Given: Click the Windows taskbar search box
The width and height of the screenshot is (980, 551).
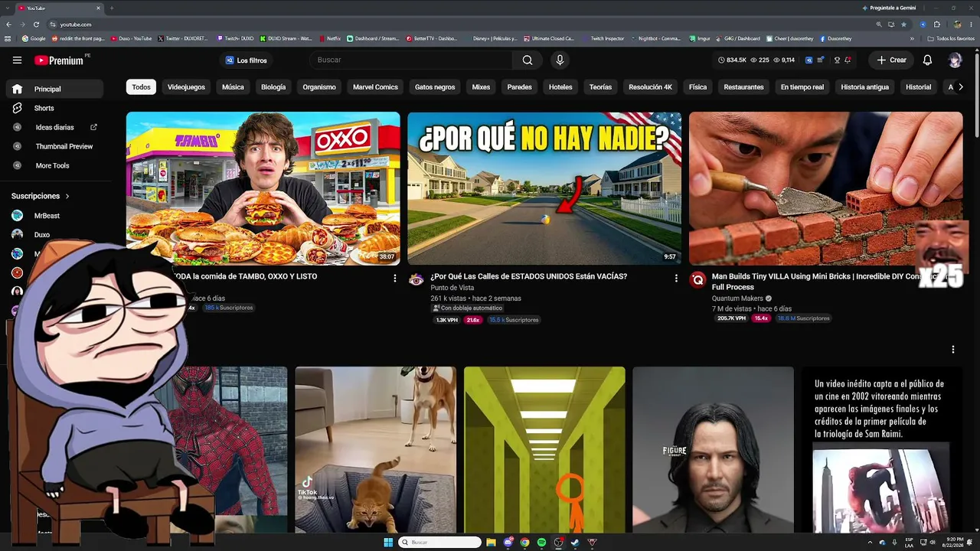Looking at the screenshot, I should (439, 543).
